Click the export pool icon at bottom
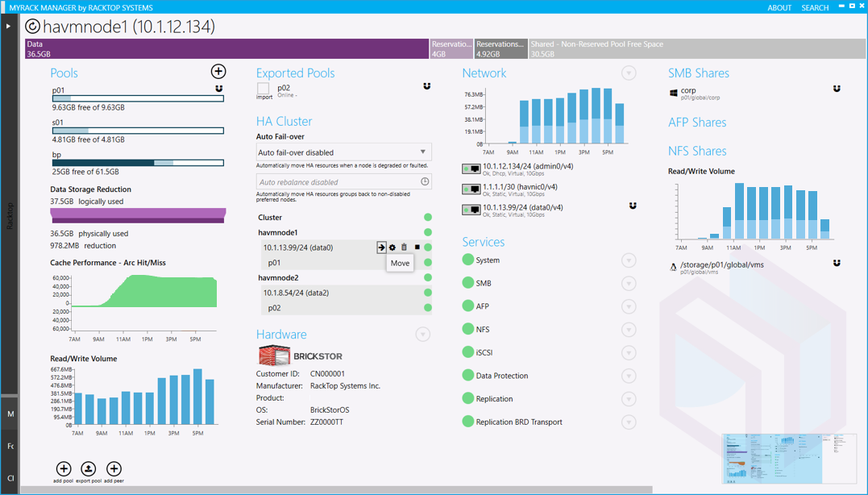This screenshot has width=868, height=495. (x=89, y=469)
